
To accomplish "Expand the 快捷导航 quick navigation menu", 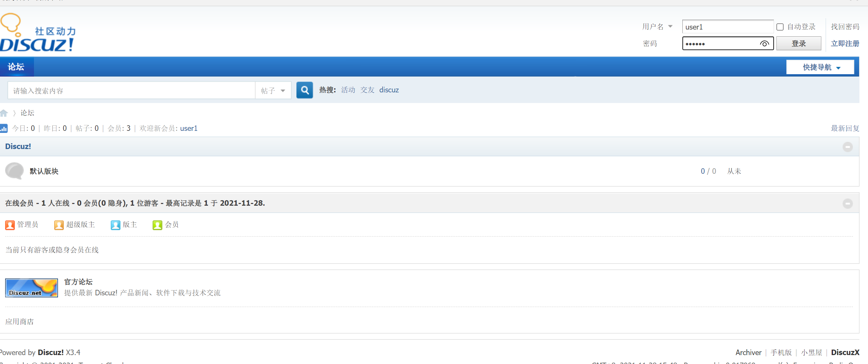I will [820, 67].
